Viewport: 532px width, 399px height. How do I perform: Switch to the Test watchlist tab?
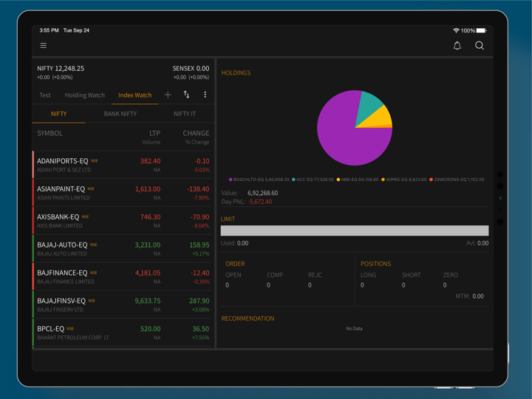pyautogui.click(x=45, y=95)
